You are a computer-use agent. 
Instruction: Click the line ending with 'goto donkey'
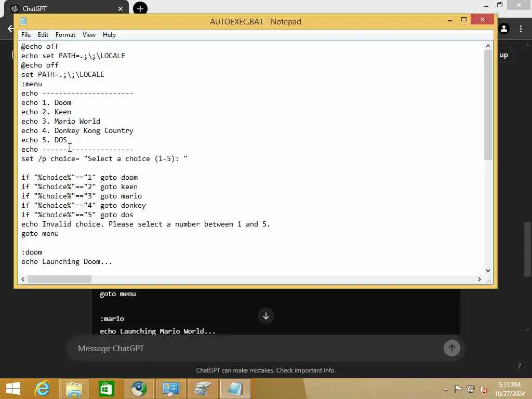point(84,206)
